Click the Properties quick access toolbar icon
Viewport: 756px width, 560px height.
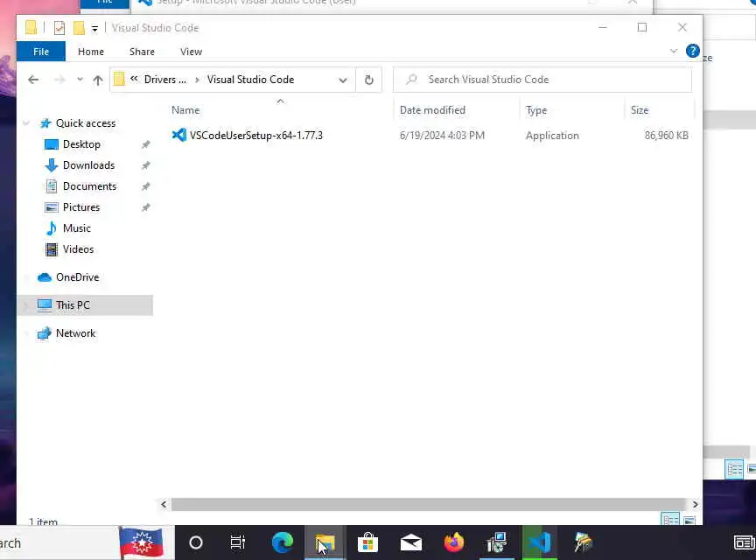59,28
